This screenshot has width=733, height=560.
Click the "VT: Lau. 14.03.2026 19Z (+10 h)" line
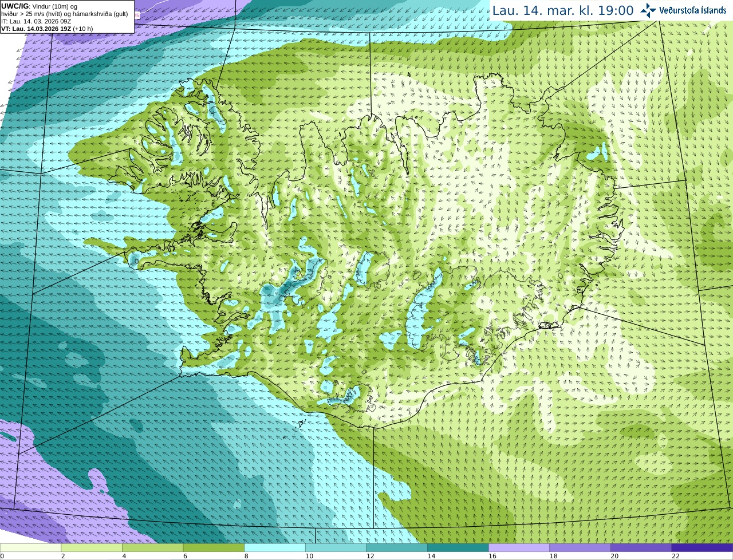pyautogui.click(x=47, y=29)
